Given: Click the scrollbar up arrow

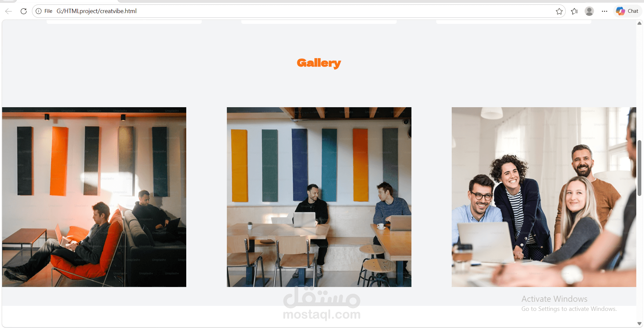Looking at the screenshot, I should tap(640, 23).
